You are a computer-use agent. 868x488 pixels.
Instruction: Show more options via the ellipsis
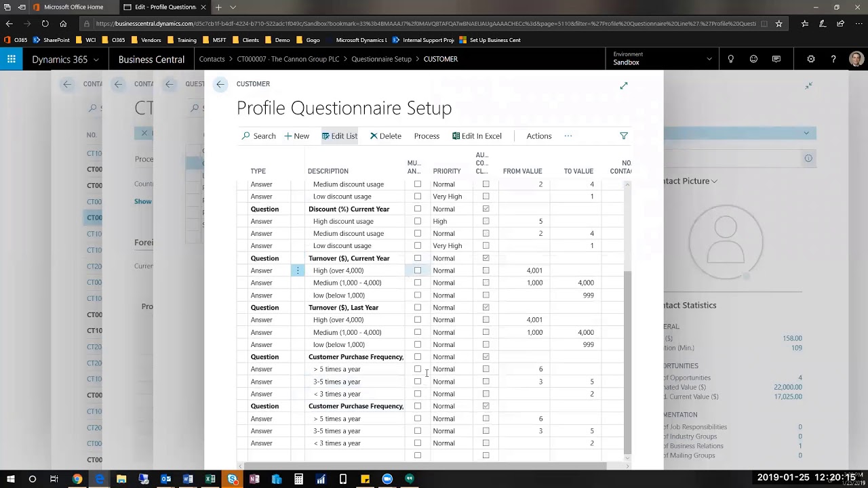[568, 136]
